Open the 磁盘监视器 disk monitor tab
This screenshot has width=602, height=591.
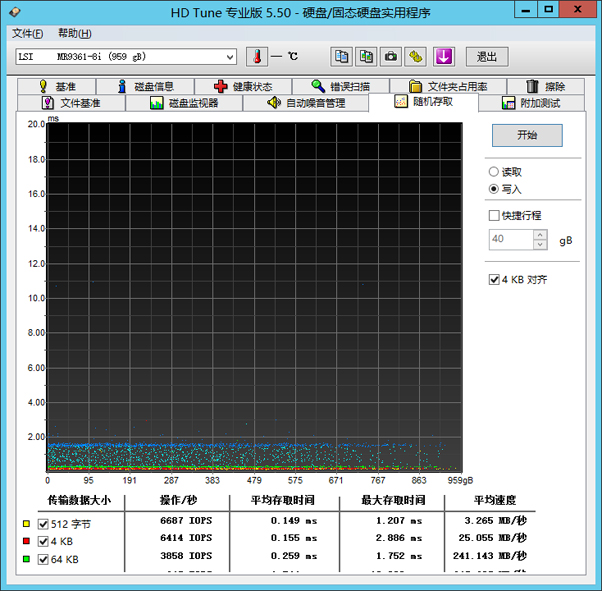pos(184,103)
